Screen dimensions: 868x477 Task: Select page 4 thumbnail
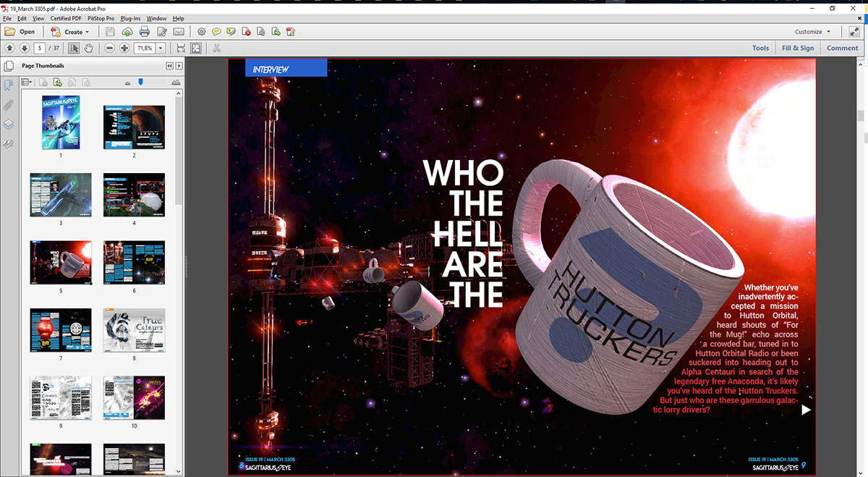coord(134,195)
